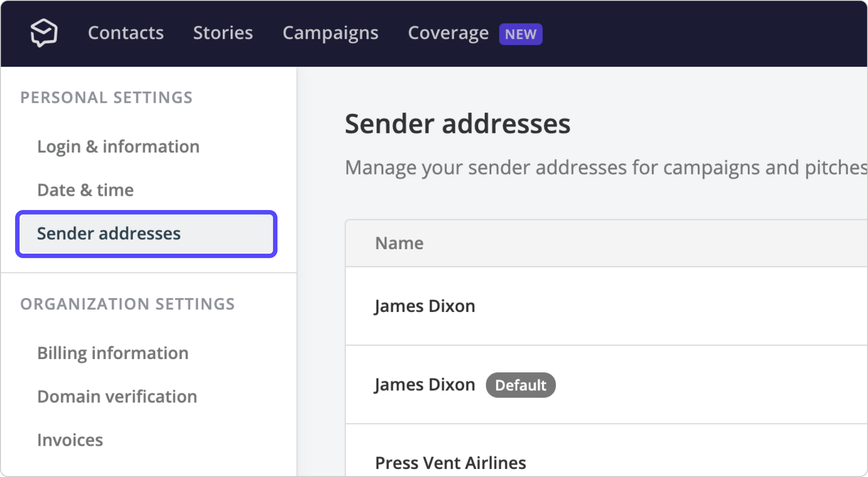Open Login & information settings
Screen dimensions: 868x477
pyautogui.click(x=118, y=147)
